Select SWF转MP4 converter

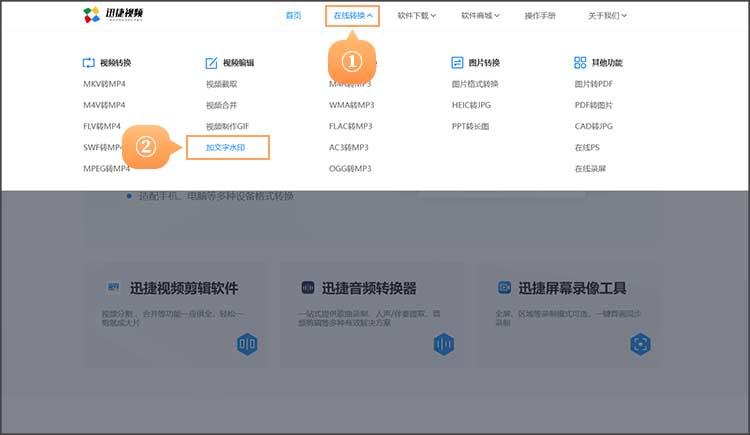(x=102, y=147)
